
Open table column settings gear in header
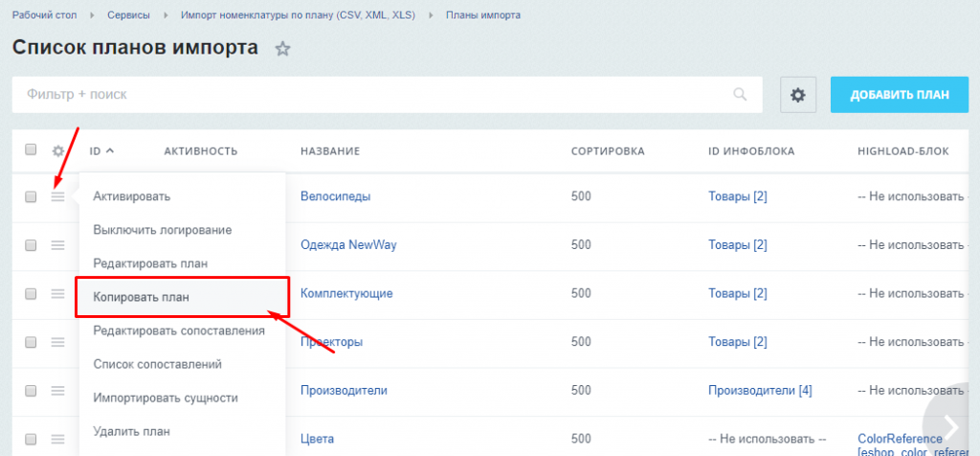click(x=58, y=150)
